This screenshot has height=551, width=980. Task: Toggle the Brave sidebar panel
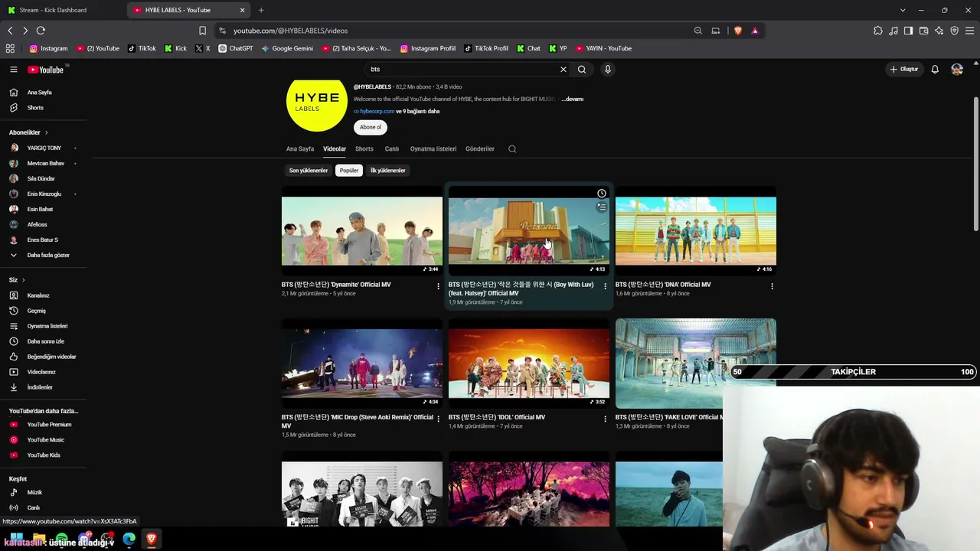pos(909,31)
